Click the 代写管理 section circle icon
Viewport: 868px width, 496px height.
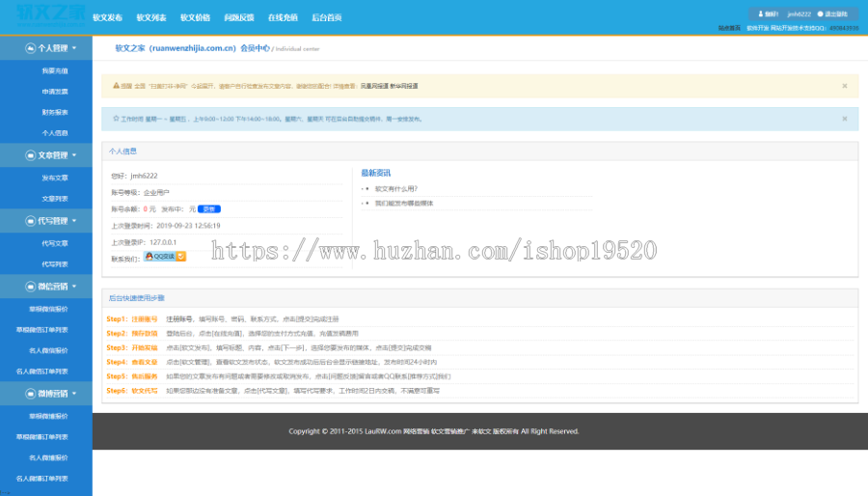(31, 221)
